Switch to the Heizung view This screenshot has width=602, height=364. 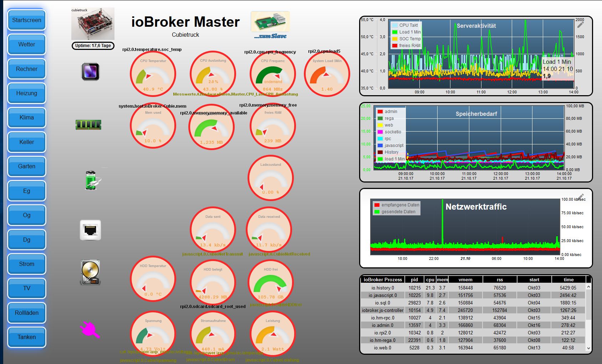27,93
